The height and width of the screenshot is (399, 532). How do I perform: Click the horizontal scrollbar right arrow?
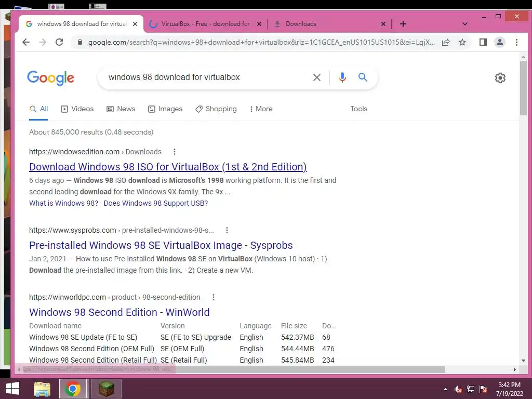515,369
